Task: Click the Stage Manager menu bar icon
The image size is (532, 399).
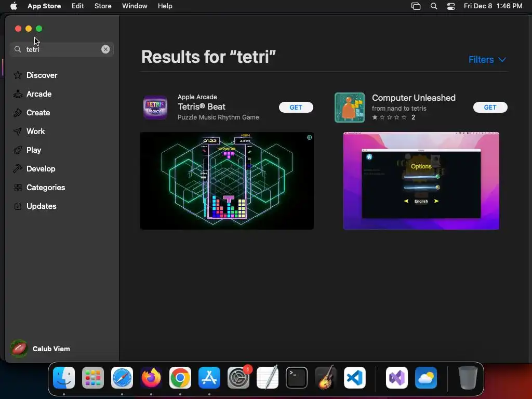Action: click(x=416, y=6)
